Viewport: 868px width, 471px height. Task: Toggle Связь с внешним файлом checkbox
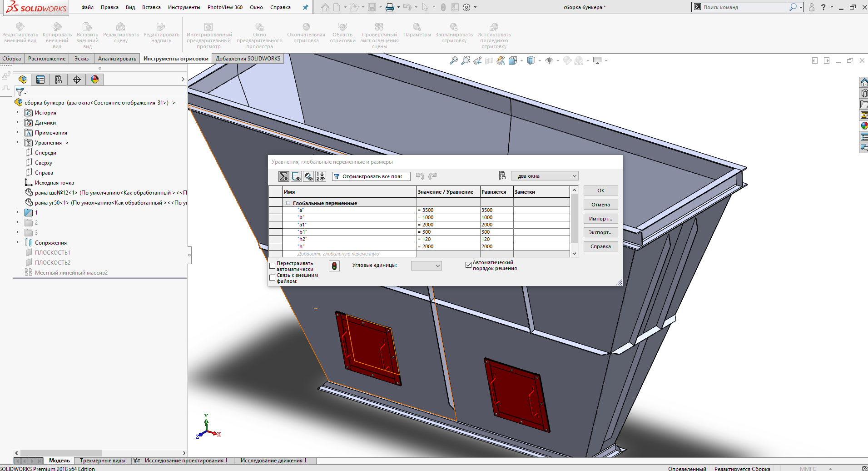tap(273, 278)
